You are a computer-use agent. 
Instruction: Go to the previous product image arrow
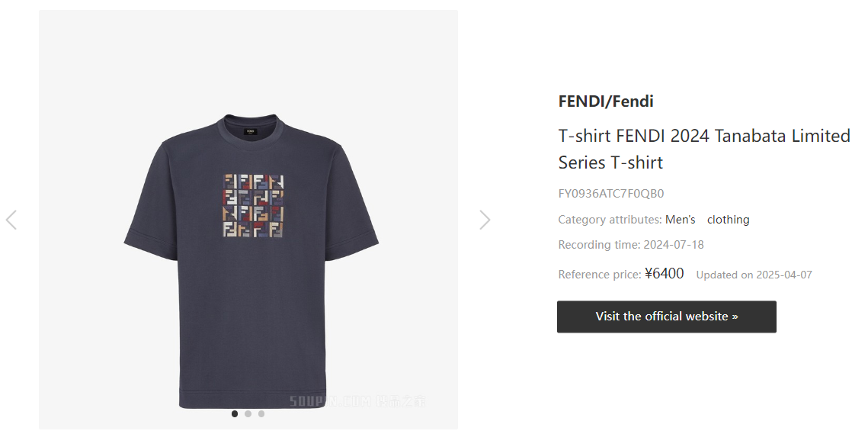11,220
